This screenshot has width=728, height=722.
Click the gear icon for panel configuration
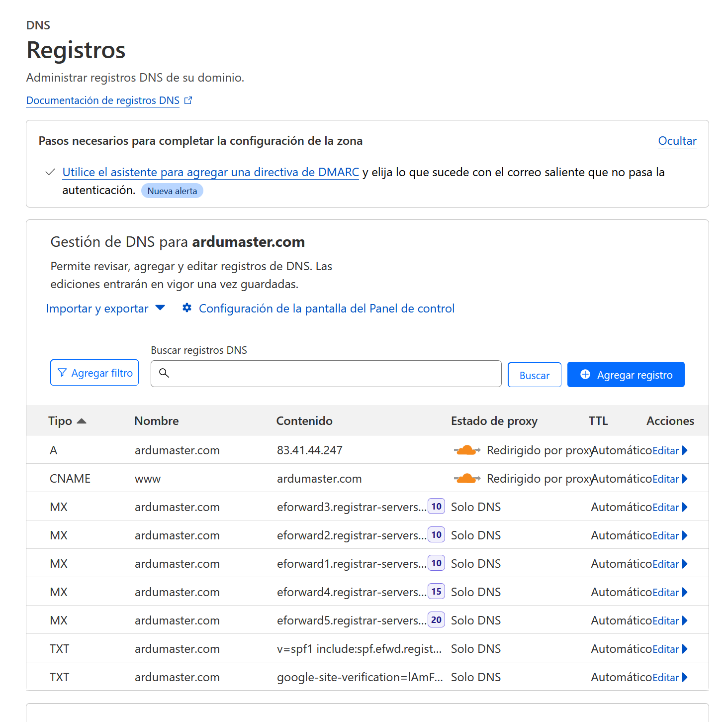coord(187,308)
